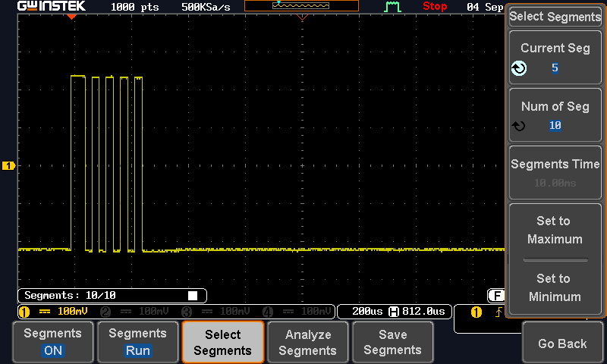Click the Num of Seg rotary arrow icon

pyautogui.click(x=519, y=126)
